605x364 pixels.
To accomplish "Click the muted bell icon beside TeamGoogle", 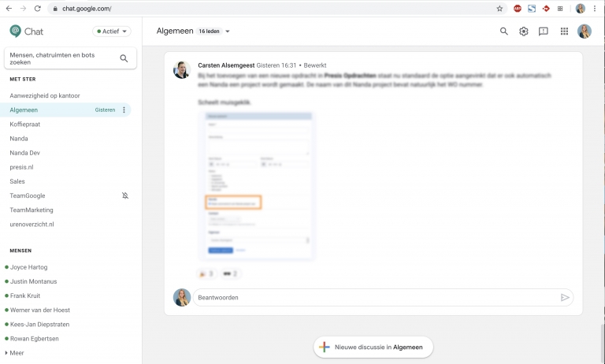I will [125, 195].
